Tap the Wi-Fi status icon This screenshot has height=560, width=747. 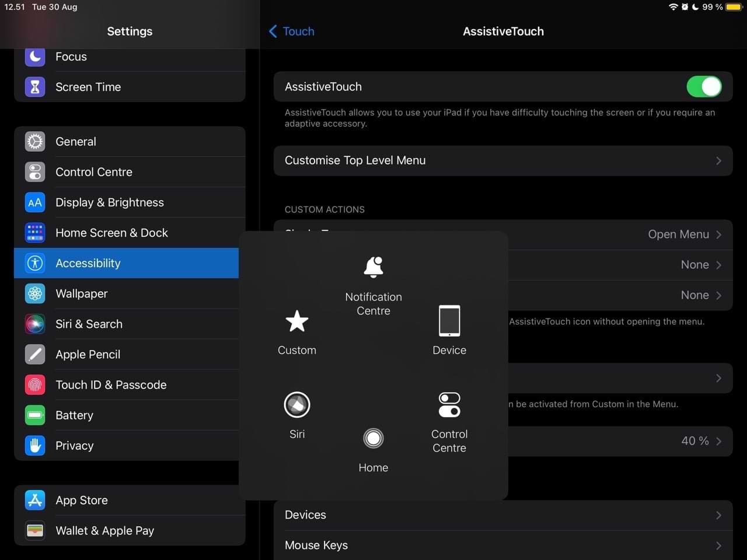673,7
